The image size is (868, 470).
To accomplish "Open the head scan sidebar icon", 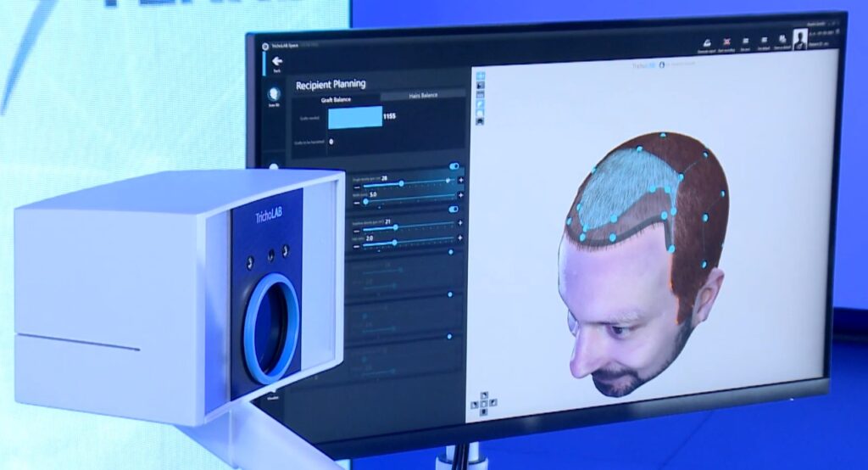I will pos(275,94).
